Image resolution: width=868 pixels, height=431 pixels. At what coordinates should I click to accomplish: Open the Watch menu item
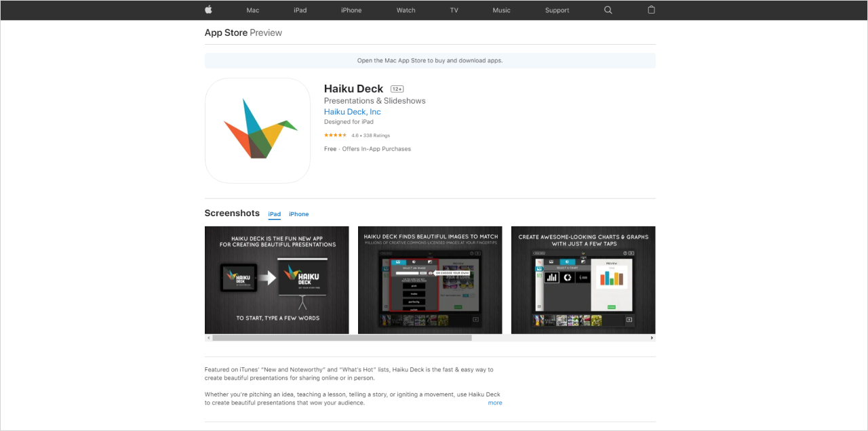[x=406, y=10]
